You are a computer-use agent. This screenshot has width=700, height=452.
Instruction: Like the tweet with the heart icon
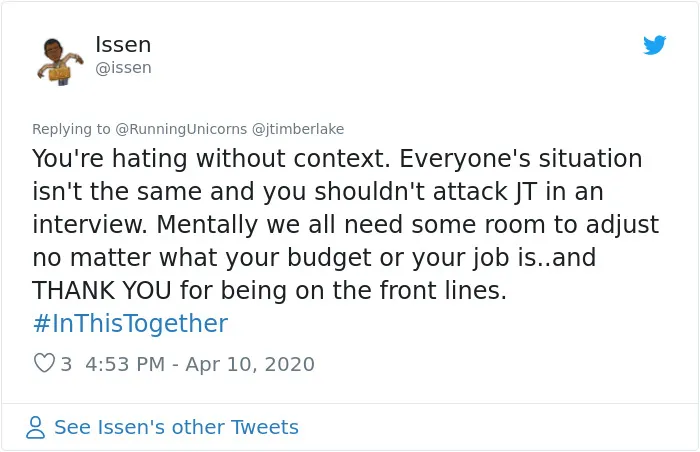pos(44,363)
